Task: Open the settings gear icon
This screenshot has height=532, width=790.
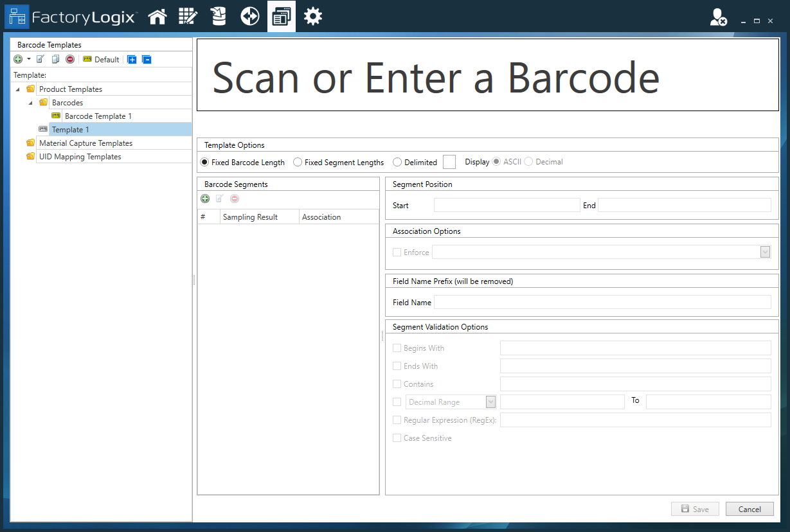Action: pos(313,16)
